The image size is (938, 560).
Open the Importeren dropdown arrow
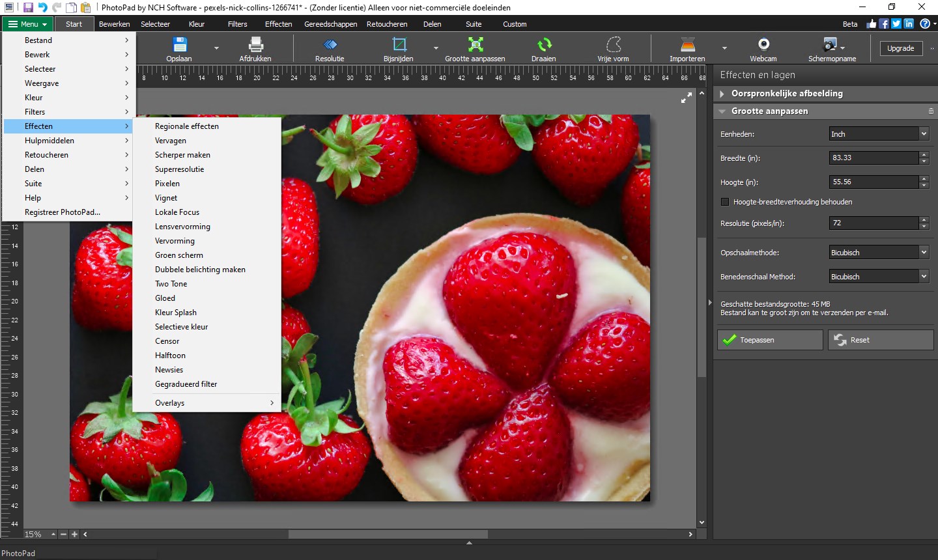point(724,48)
